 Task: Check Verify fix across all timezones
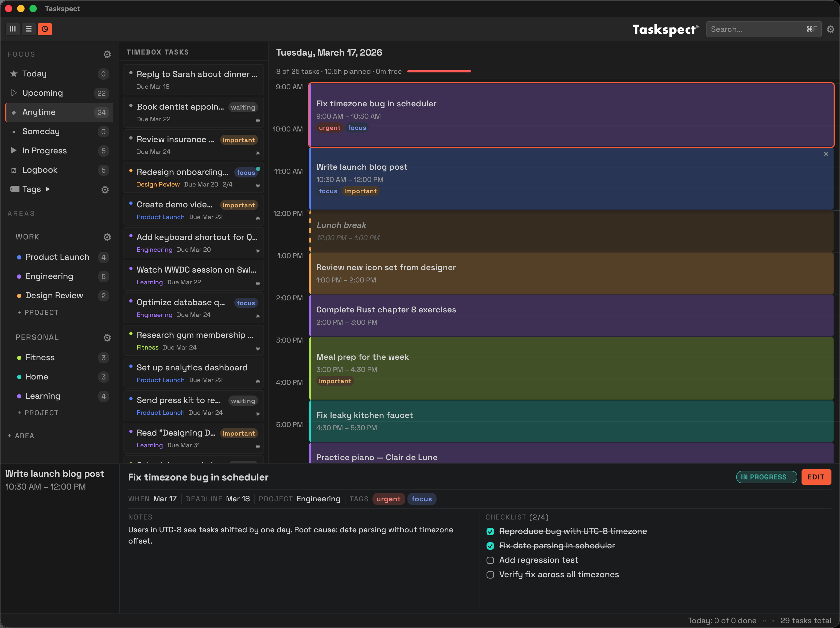490,575
